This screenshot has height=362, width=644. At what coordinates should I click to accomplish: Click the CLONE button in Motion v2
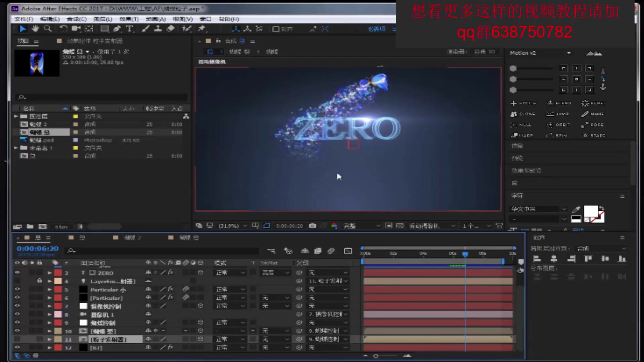(523, 114)
